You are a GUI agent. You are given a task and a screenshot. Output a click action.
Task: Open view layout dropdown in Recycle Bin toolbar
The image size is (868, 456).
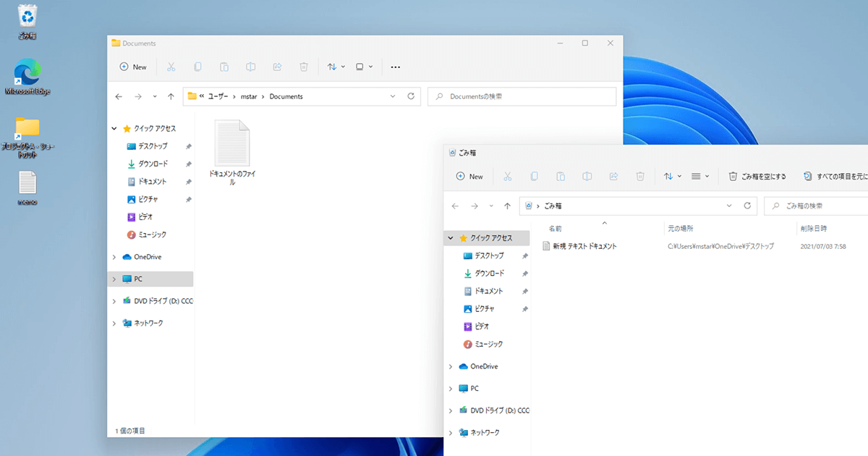699,176
